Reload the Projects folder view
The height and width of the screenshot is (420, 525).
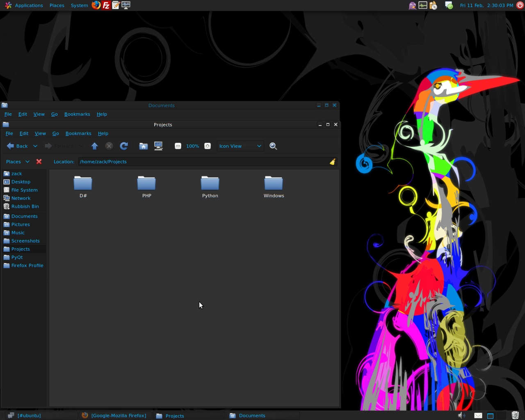124,146
